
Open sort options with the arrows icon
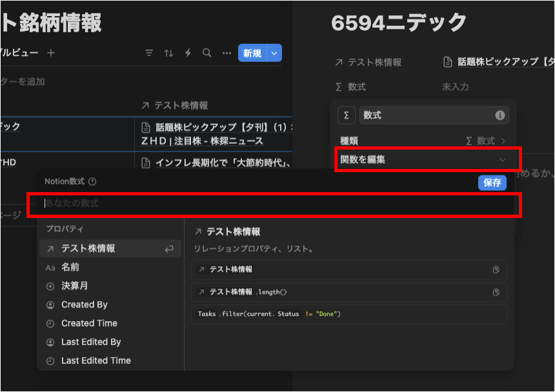click(x=168, y=53)
